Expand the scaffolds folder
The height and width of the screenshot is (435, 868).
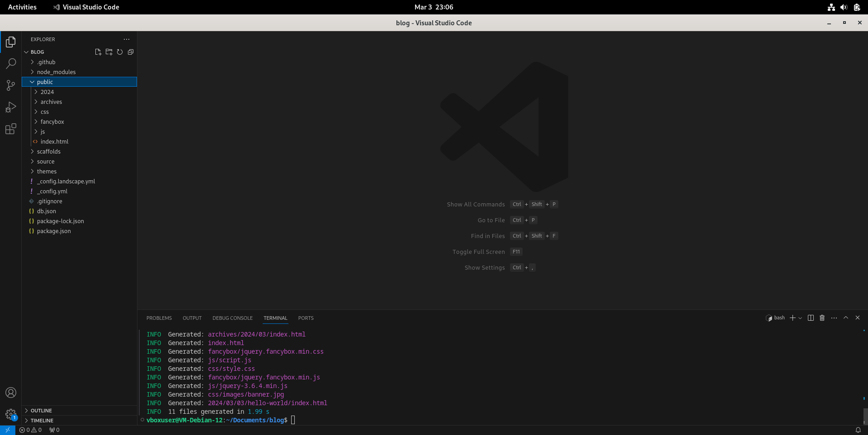click(x=79, y=151)
